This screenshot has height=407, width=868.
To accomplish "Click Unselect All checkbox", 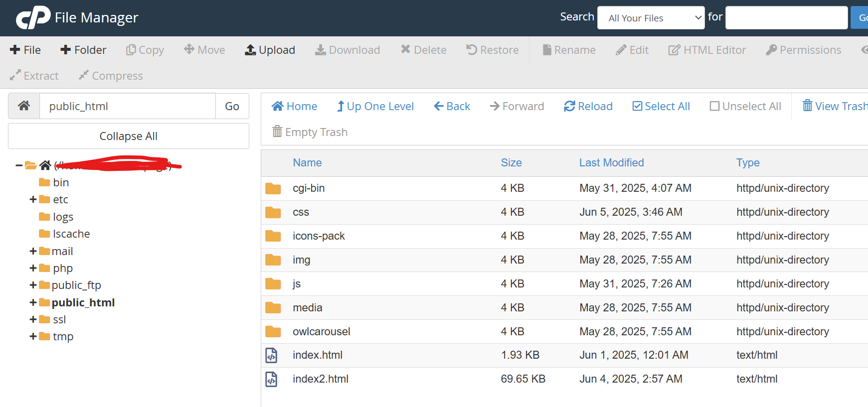I will [x=714, y=106].
